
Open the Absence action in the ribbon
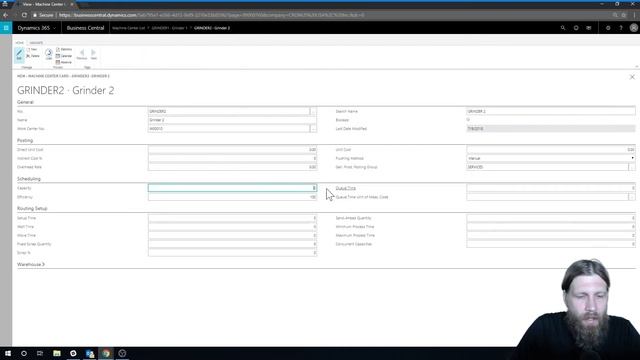point(64,62)
